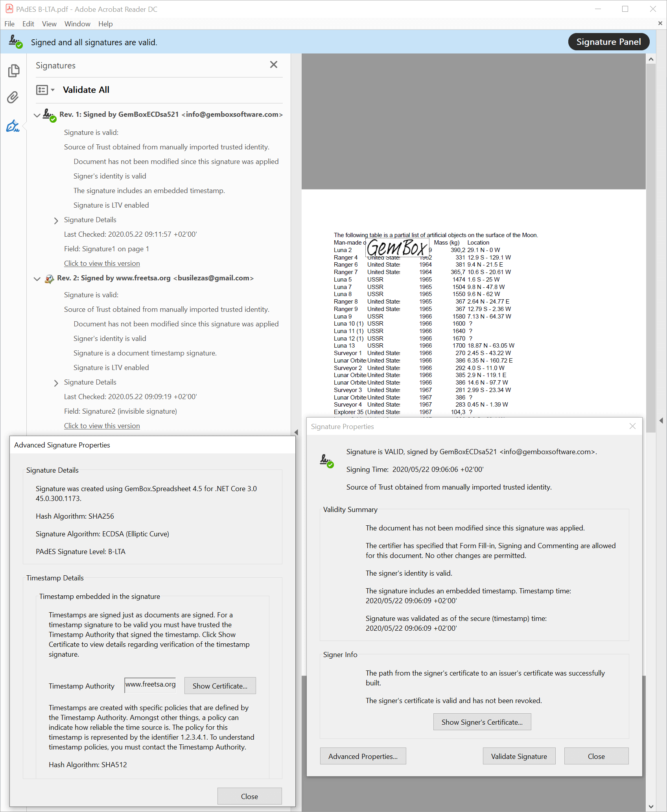Image resolution: width=667 pixels, height=812 pixels.
Task: Select 'Last Checked: 2020.05.22 09:11:57' row
Action: coord(131,234)
